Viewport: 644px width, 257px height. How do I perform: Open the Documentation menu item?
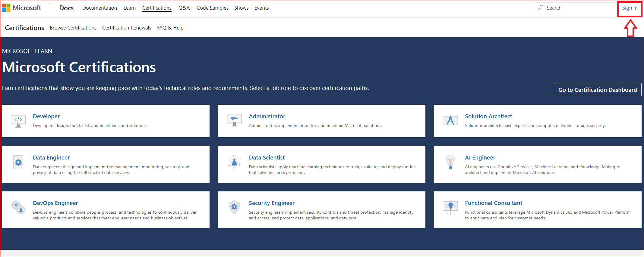point(99,8)
